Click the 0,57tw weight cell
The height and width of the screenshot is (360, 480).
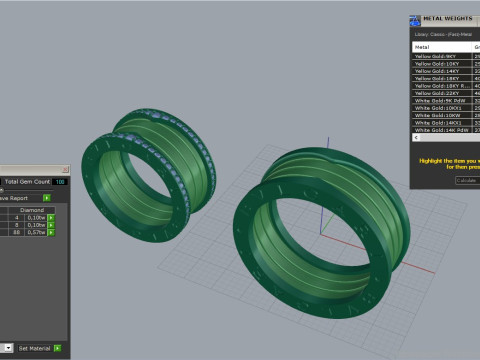click(36, 232)
